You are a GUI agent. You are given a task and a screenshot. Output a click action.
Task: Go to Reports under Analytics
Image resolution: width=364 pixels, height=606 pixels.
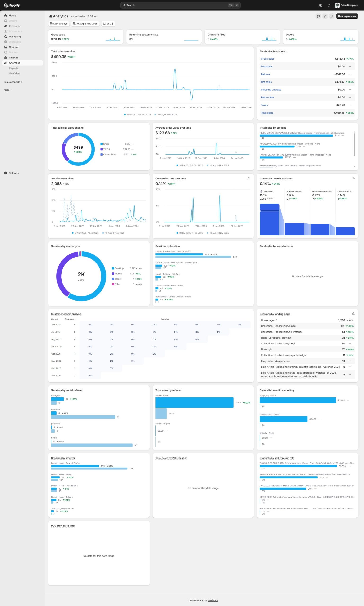[13, 68]
